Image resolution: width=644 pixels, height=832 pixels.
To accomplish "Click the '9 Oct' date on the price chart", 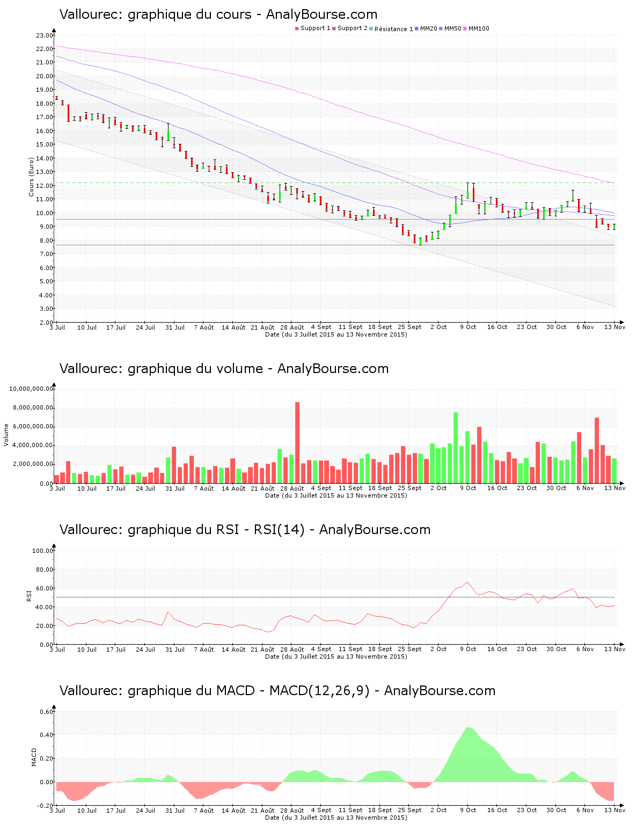I will click(468, 327).
